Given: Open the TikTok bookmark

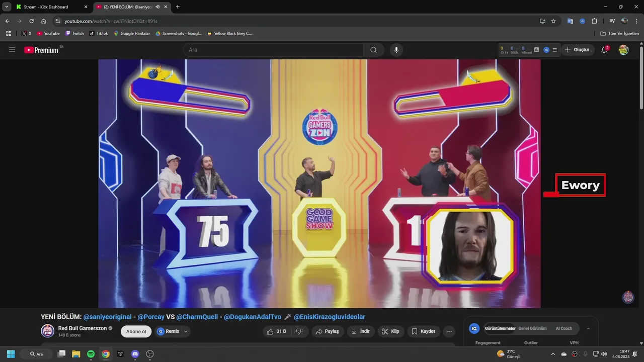Looking at the screenshot, I should 99,33.
